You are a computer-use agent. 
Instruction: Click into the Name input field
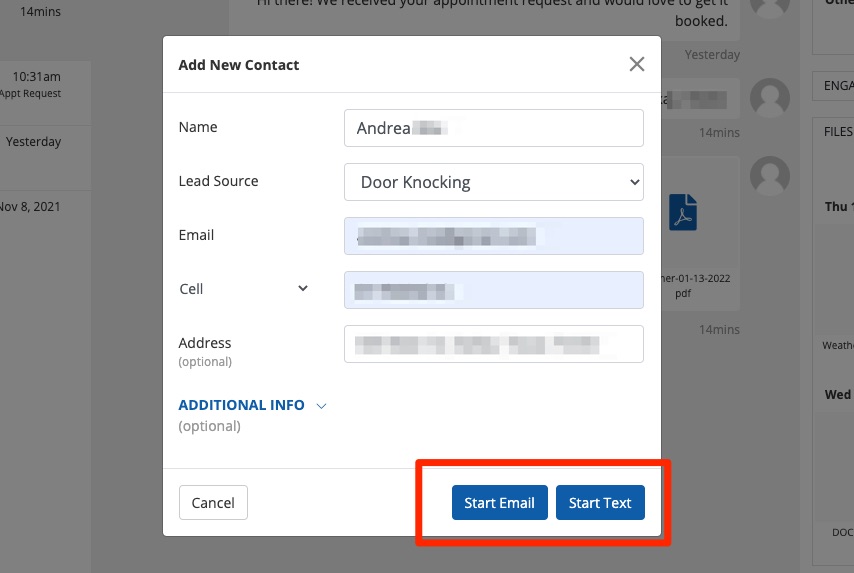tap(493, 128)
